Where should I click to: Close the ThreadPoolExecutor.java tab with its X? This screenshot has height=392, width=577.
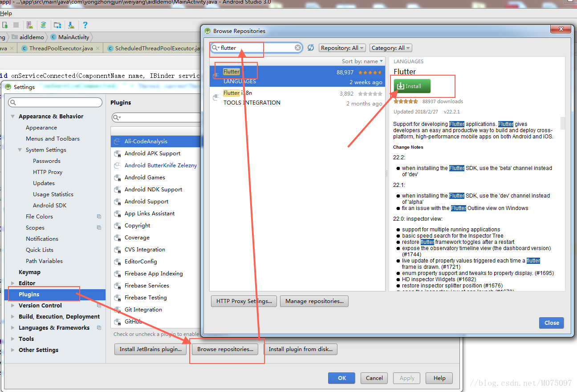(98, 48)
